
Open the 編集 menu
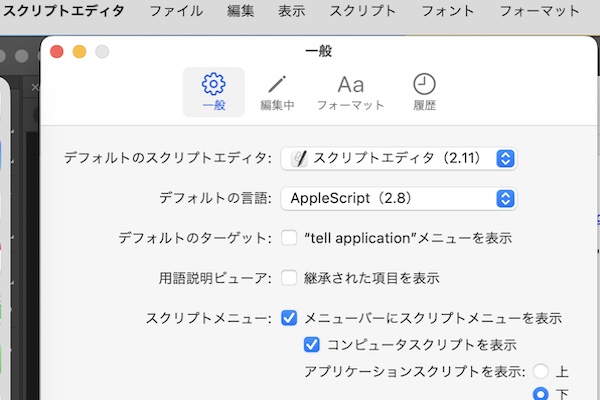(240, 11)
